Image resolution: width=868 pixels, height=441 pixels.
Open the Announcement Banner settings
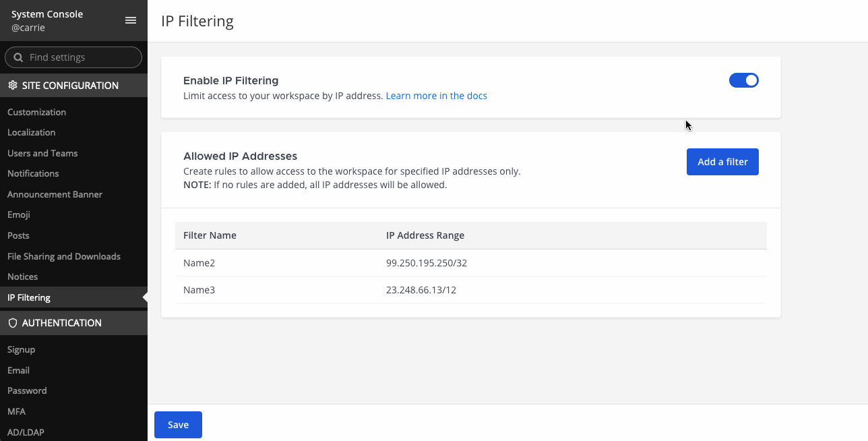(55, 194)
